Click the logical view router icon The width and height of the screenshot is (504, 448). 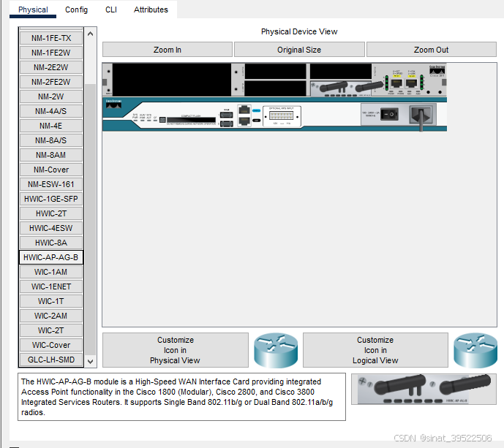click(475, 350)
